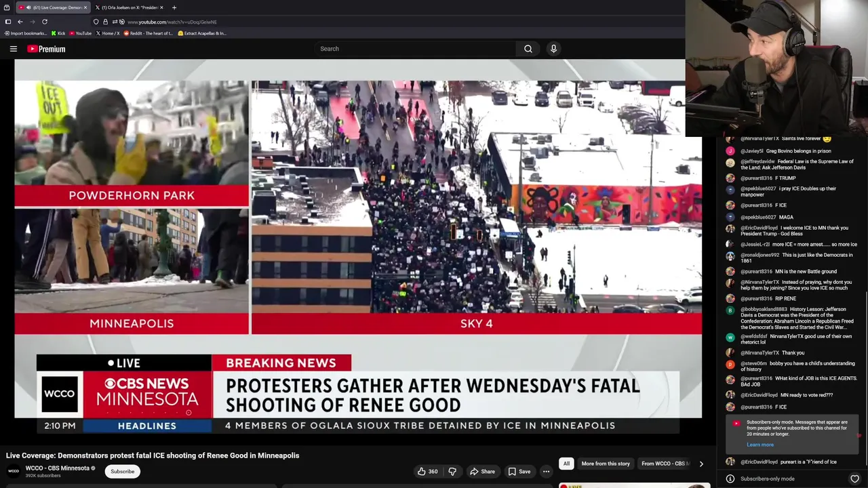Save video to a playlist
The width and height of the screenshot is (868, 488).
coord(519,472)
